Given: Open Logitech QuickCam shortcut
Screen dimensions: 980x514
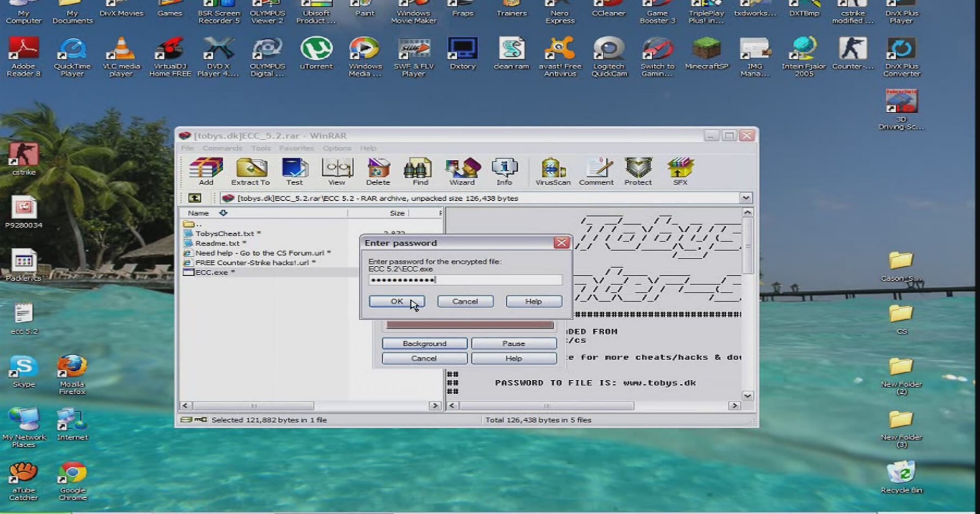Looking at the screenshot, I should [609, 57].
